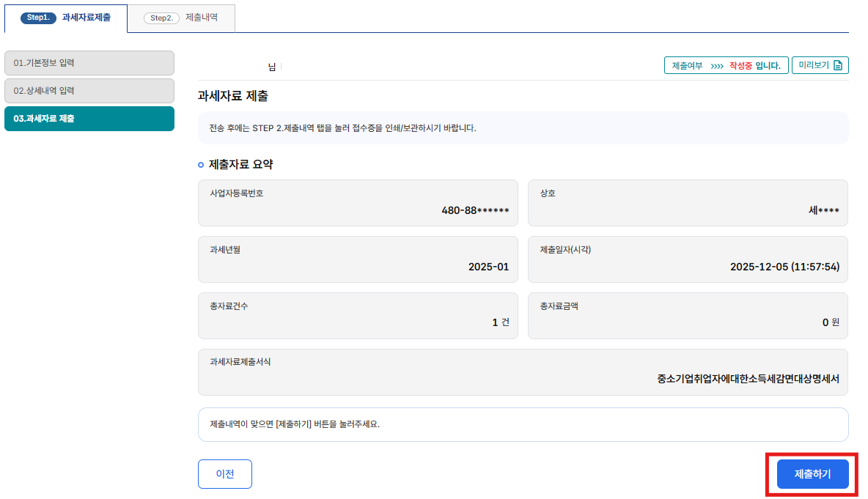
Task: Select 02.상세내역 입력 in the sidebar
Action: (89, 91)
